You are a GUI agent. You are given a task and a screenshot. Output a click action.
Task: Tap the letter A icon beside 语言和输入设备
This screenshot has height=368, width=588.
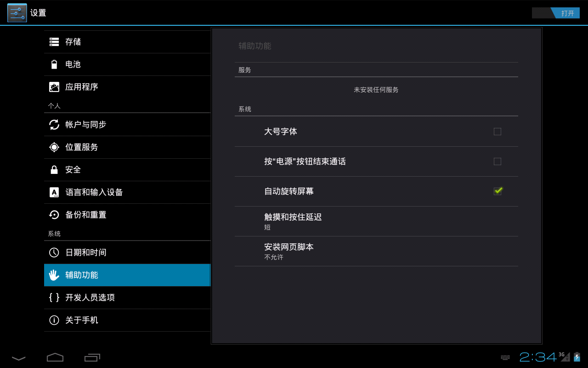click(54, 192)
